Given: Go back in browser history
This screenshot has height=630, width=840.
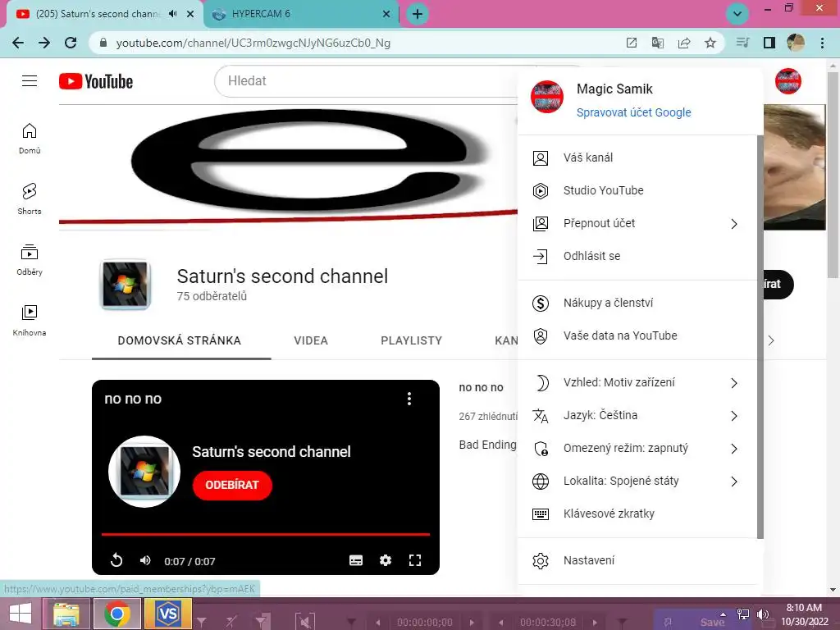Looking at the screenshot, I should point(18,43).
